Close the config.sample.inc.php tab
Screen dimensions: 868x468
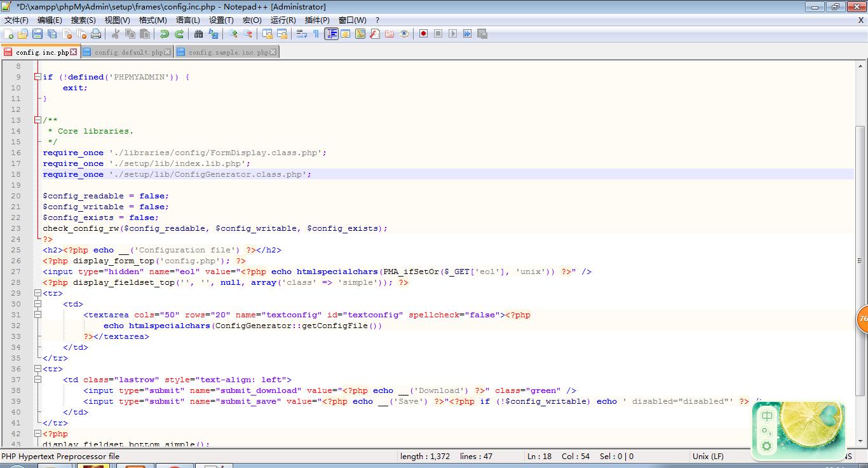click(273, 52)
